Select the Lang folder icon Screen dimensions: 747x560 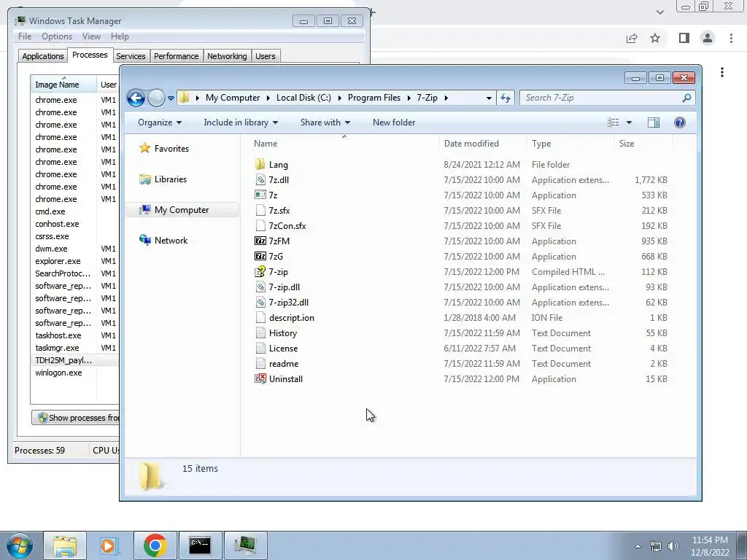click(x=260, y=164)
